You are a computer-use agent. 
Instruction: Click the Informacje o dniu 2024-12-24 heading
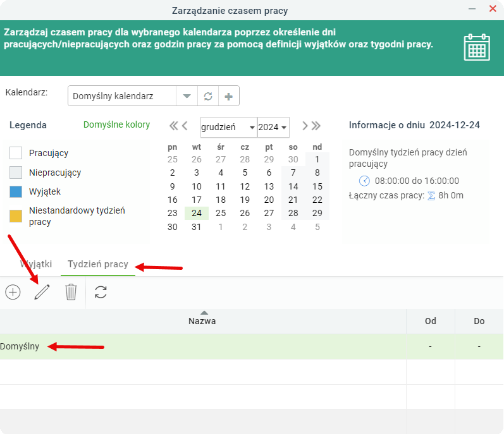[414, 125]
